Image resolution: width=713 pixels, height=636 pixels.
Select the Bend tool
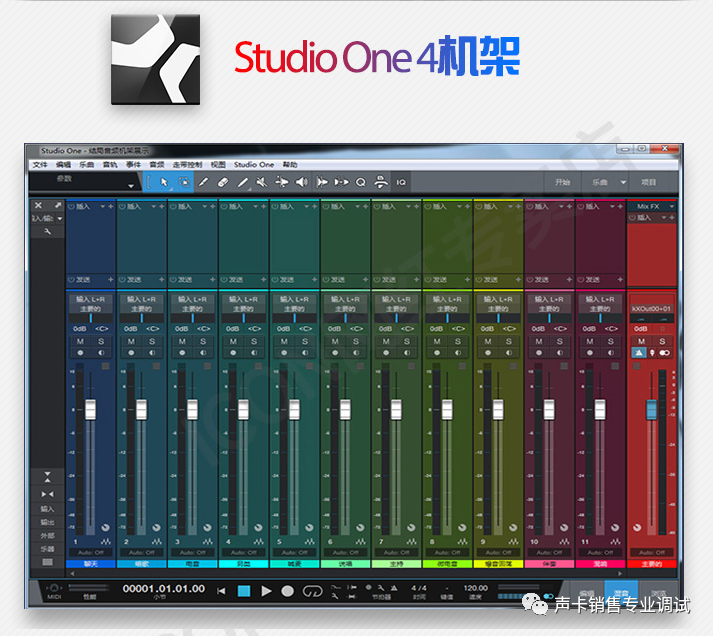click(282, 182)
